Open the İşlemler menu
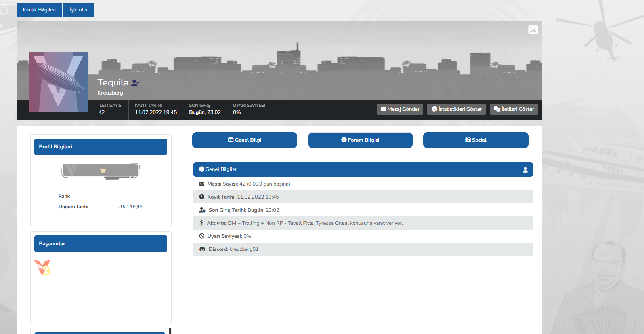The image size is (644, 334). [x=78, y=10]
